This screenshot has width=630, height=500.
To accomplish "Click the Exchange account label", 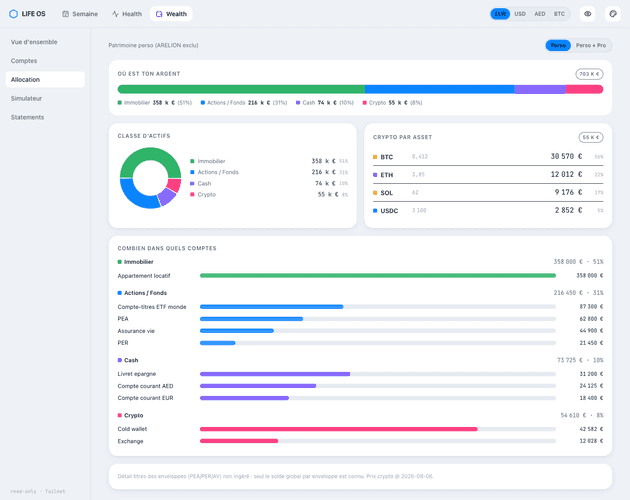I will coord(130,441).
